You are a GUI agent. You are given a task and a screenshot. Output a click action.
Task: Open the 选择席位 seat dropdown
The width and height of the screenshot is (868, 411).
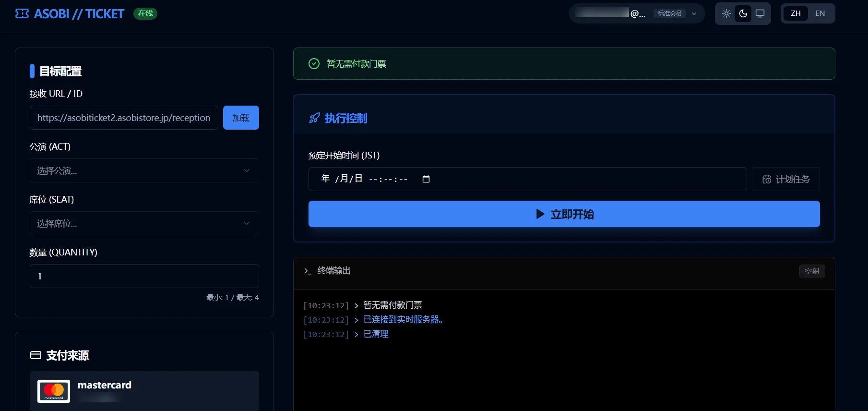pyautogui.click(x=144, y=223)
